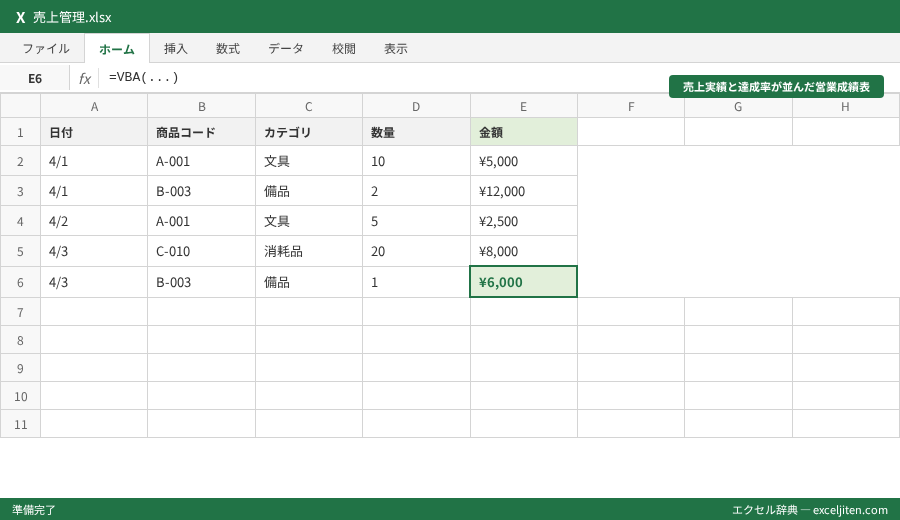The image size is (900, 520).
Task: Select A-001 in row 4
Action: (201, 220)
